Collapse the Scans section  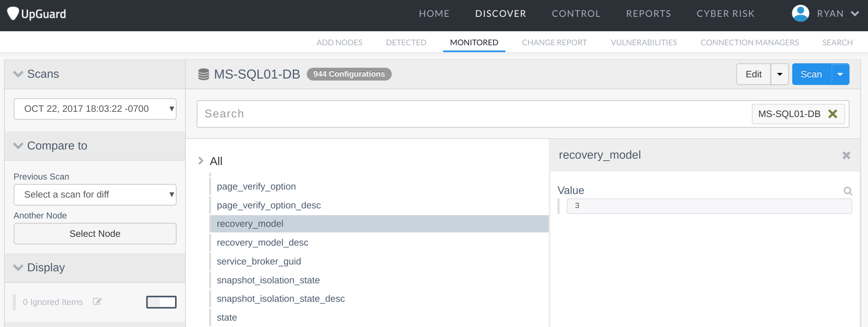18,74
